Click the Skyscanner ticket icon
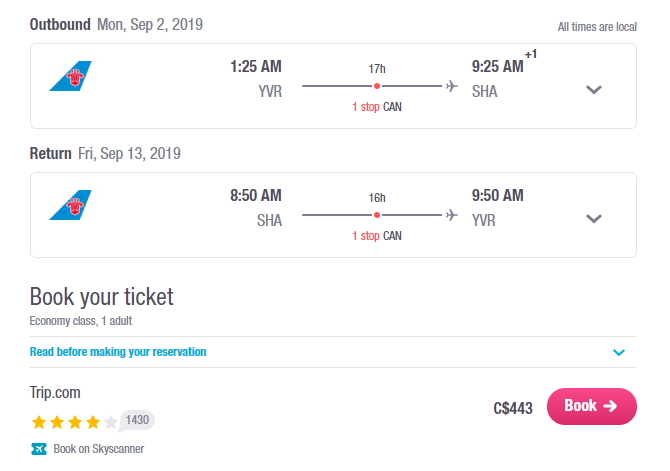Image resolution: width=670 pixels, height=471 pixels. [39, 449]
